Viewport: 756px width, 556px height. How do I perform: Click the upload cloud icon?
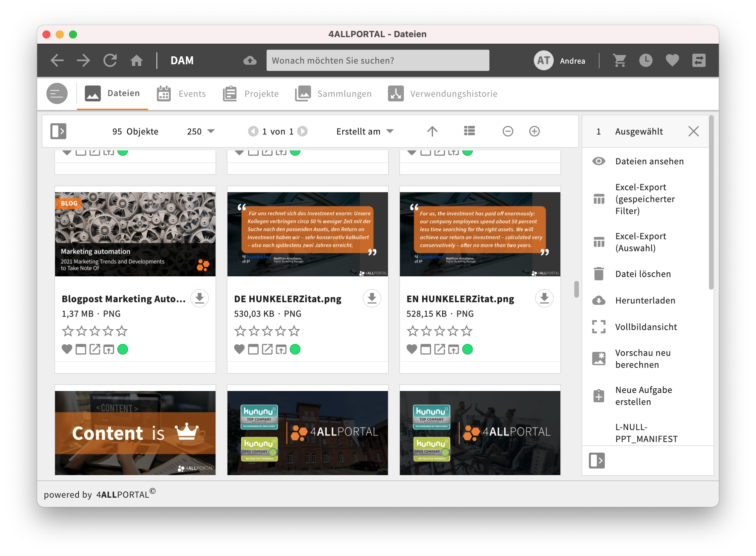250,61
